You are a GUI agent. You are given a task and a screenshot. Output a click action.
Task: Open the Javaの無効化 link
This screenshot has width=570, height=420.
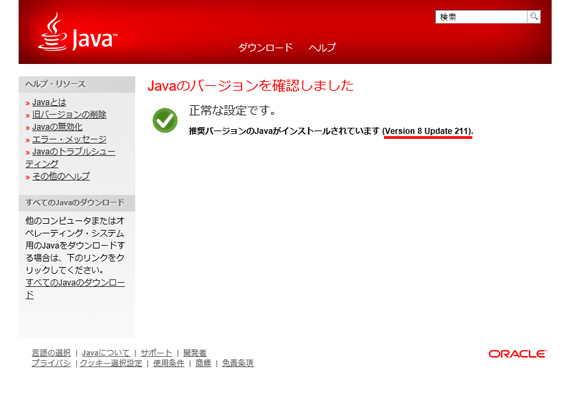tap(57, 127)
